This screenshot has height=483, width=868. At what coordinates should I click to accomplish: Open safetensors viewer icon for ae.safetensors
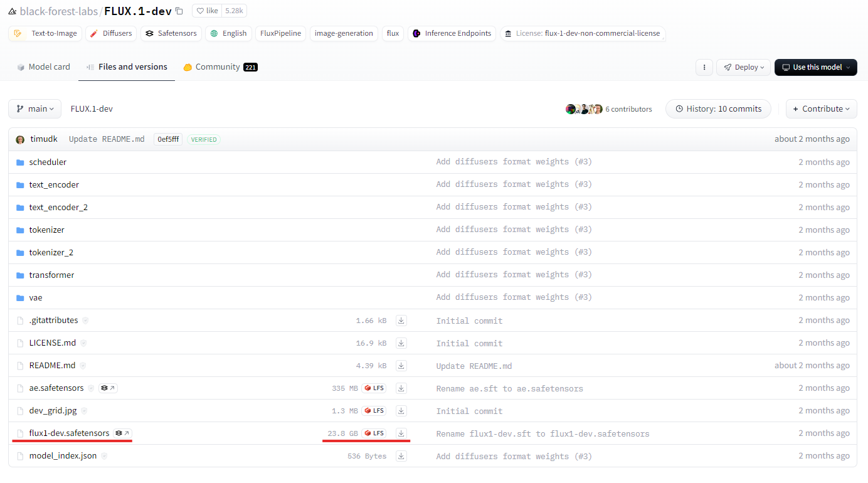click(x=108, y=388)
